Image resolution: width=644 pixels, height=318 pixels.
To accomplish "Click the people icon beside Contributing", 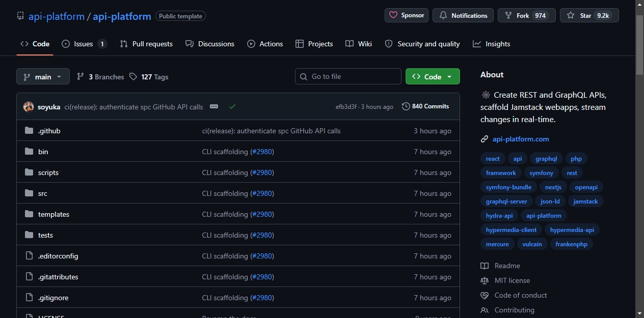I will click(485, 310).
